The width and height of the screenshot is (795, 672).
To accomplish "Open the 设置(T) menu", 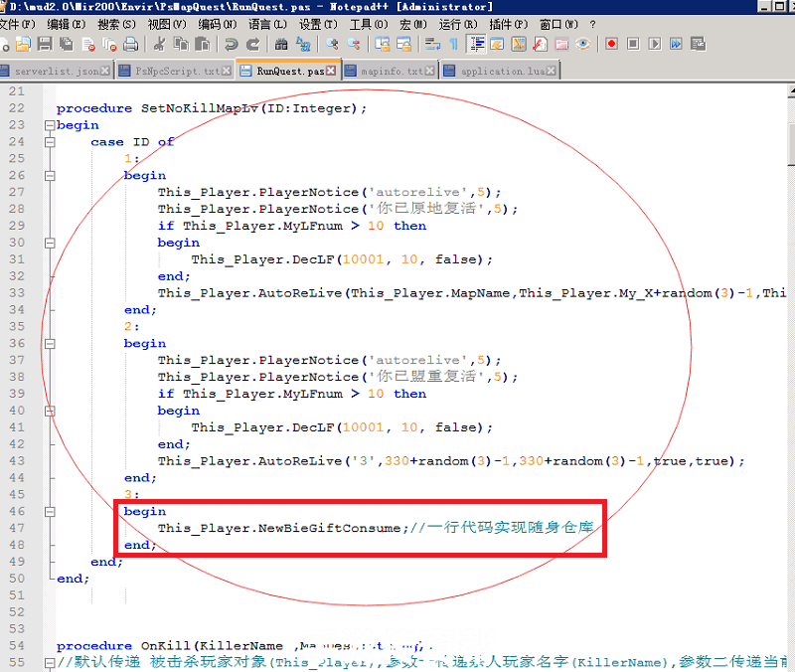I will coord(318,24).
